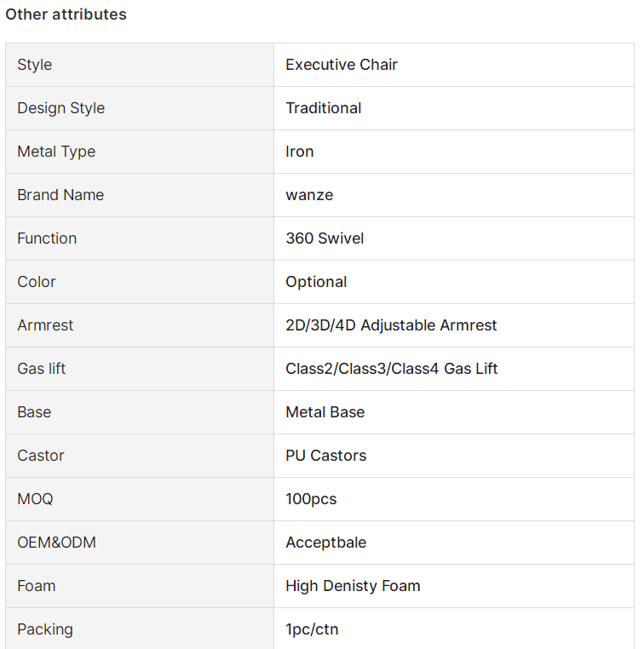Select the 'Executive Chair' style value
Viewport: 644px width, 649px height.
coord(342,65)
